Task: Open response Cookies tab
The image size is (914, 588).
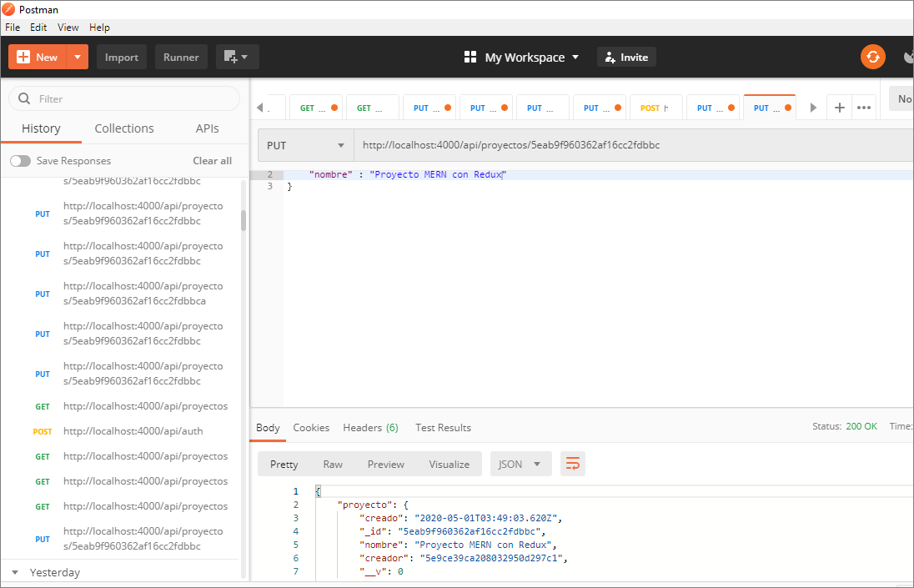Action: [x=311, y=428]
